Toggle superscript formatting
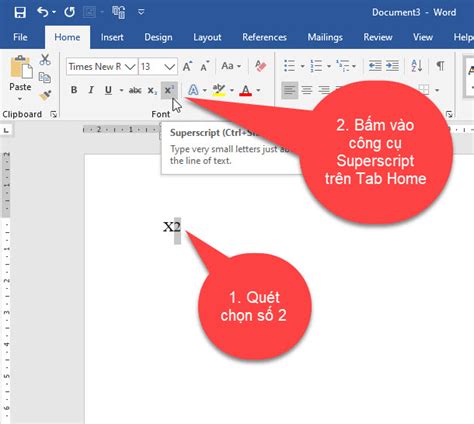 [169, 90]
